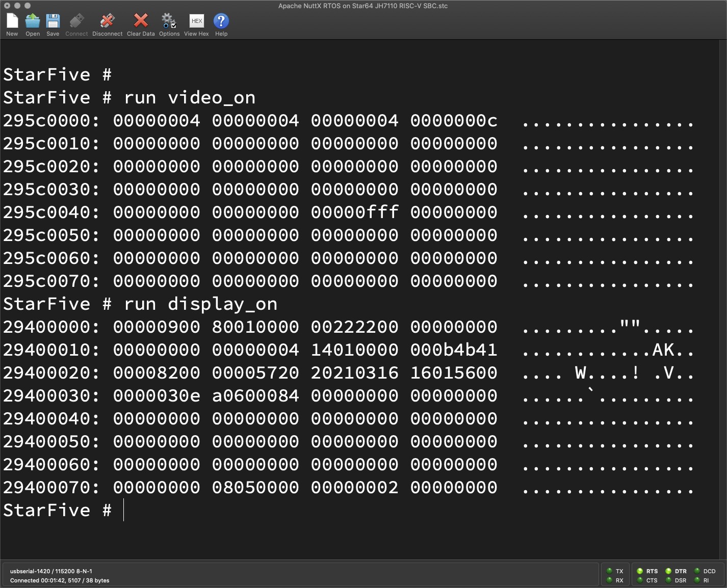
Task: Open Help with the question mark icon
Action: [221, 21]
